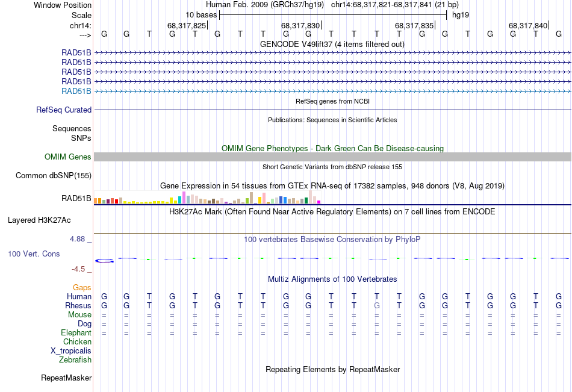Select the orange Gaps row label
Viewport: 572px width, 392px height.
pyautogui.click(x=82, y=288)
